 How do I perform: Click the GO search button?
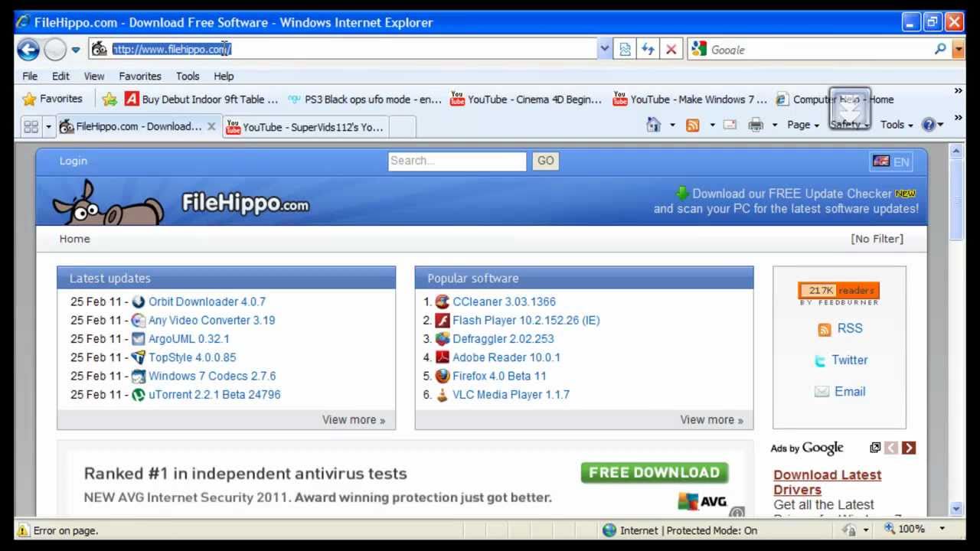point(545,161)
